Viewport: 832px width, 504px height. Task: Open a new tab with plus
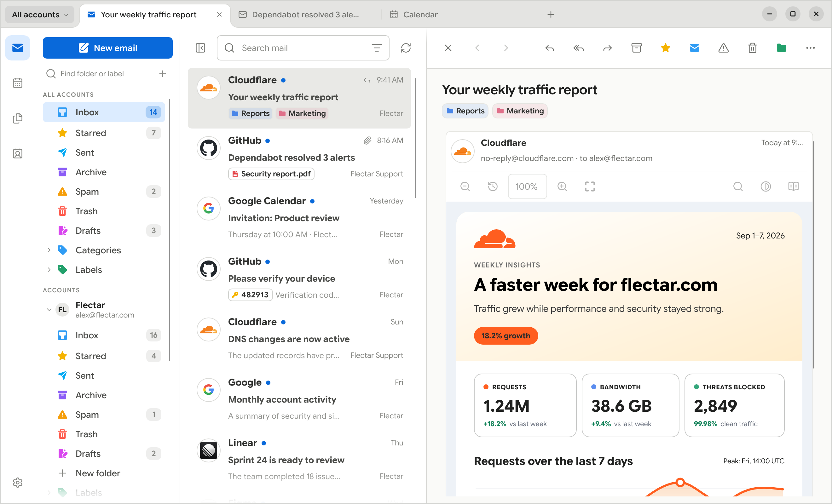coord(551,14)
